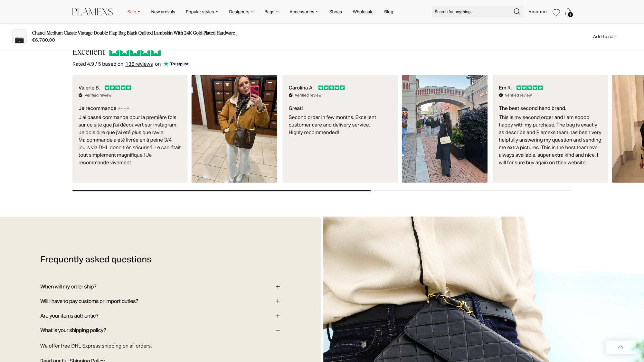Click the free DHL Express shipping answer

click(96, 346)
